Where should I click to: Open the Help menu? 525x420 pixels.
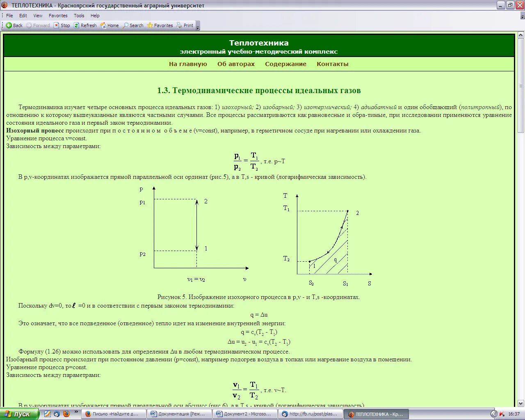pos(95,16)
